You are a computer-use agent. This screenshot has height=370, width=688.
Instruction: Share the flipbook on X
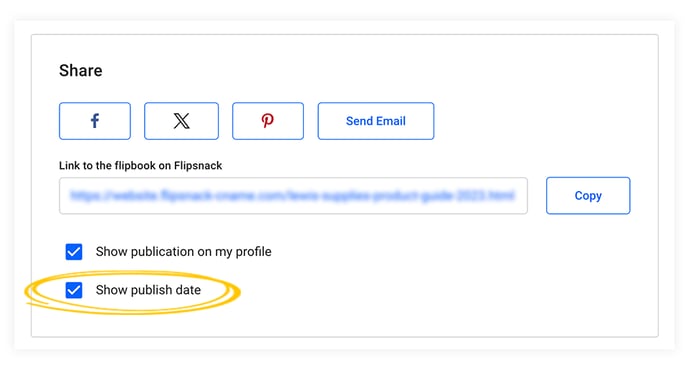tap(181, 121)
